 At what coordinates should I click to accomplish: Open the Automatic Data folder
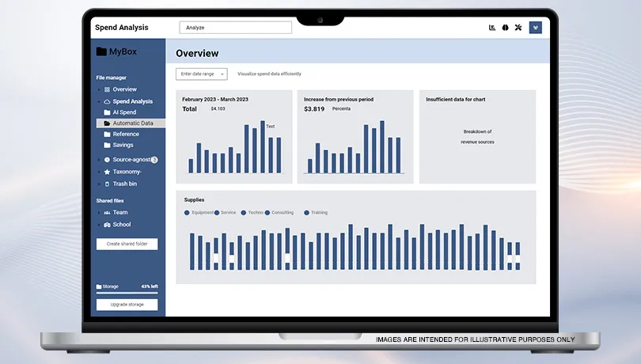coord(132,123)
